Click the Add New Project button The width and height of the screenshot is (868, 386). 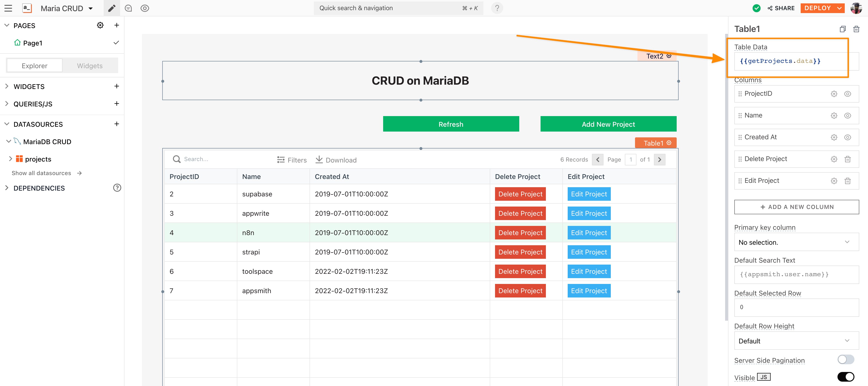click(x=608, y=124)
